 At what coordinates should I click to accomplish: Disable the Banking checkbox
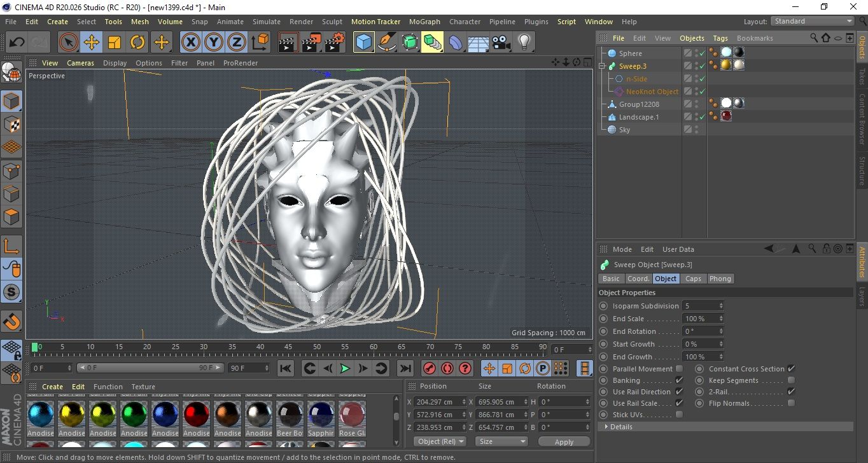pos(679,380)
